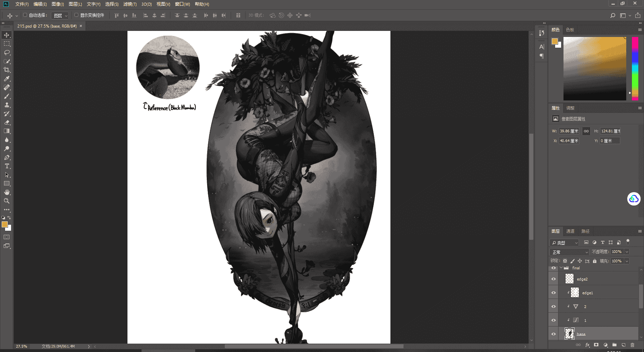Switch to the 色板 tab

pos(570,30)
